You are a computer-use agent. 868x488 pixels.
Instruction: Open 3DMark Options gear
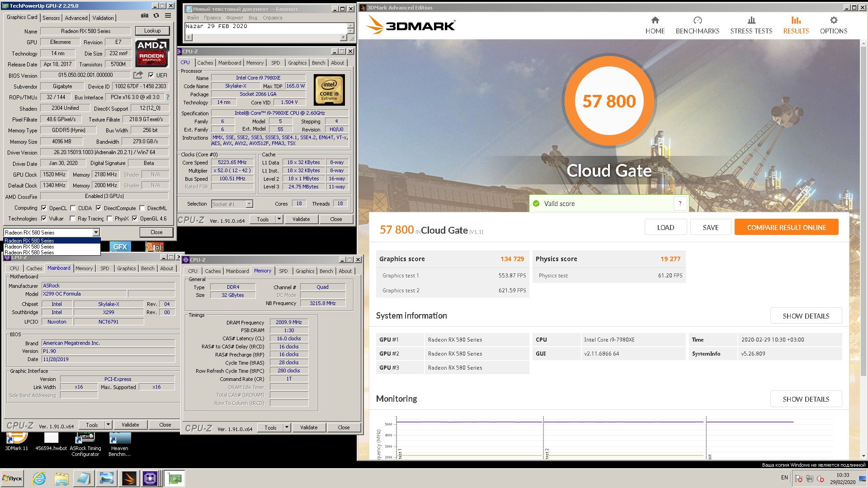(x=834, y=25)
